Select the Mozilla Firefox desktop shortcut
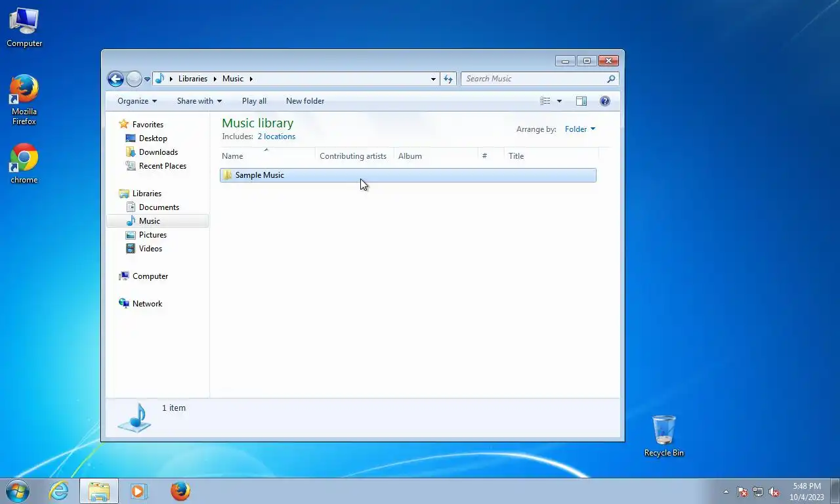The height and width of the screenshot is (504, 840). tap(24, 100)
